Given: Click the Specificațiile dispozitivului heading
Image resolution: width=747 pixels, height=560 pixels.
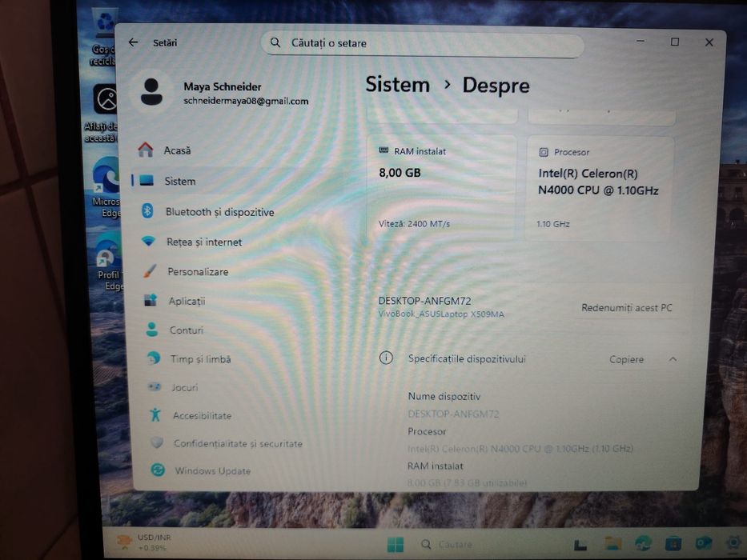Looking at the screenshot, I should click(x=467, y=358).
